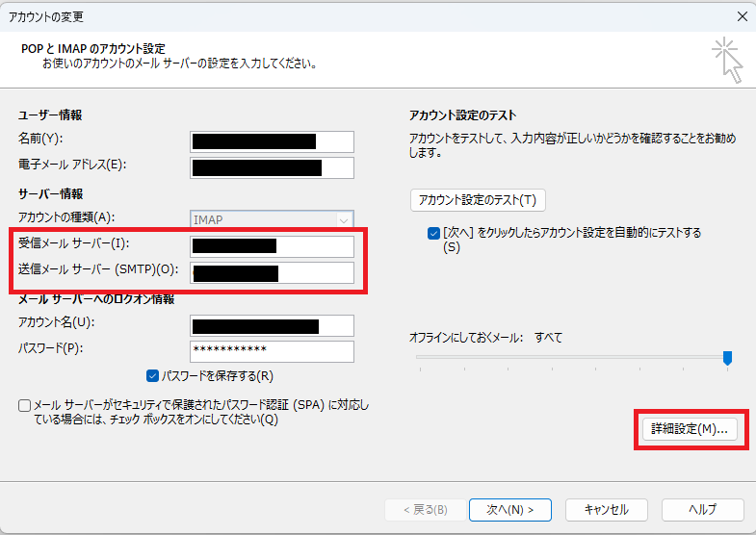
Task: Close the アカウントの変更 dialog window
Action: [741, 16]
